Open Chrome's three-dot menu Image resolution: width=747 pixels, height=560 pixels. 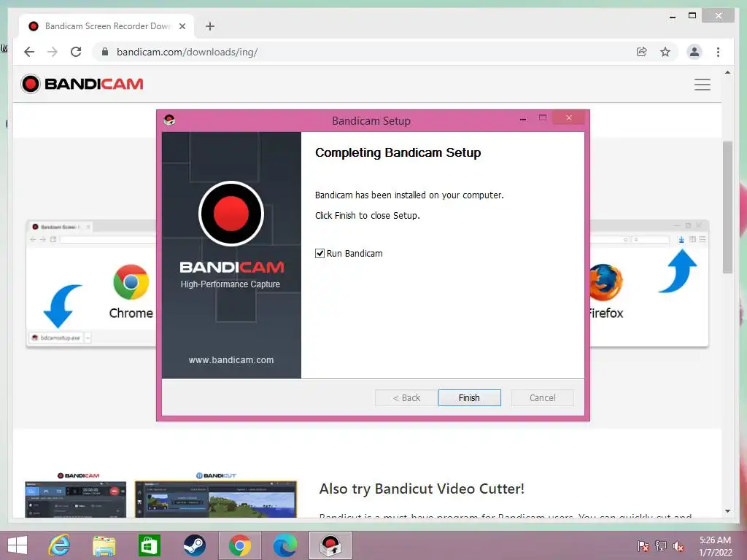[x=718, y=52]
